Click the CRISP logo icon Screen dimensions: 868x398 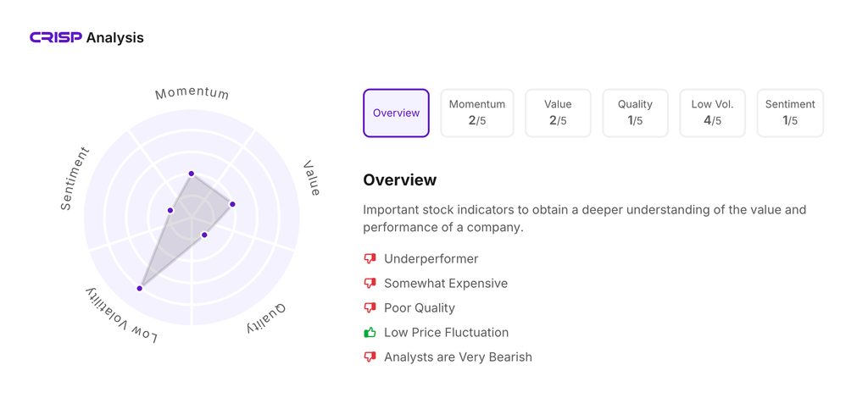[56, 37]
